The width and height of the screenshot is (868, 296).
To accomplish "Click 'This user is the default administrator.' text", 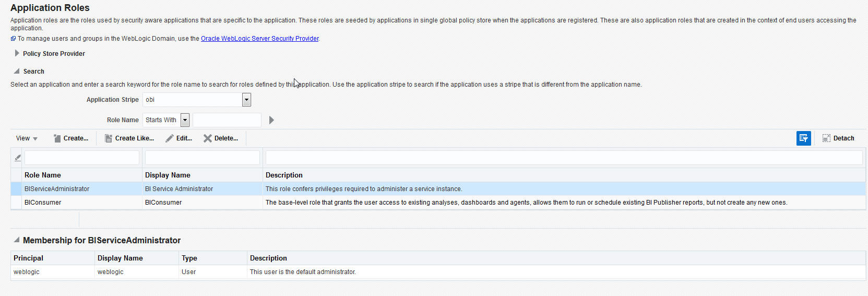I will click(x=303, y=272).
